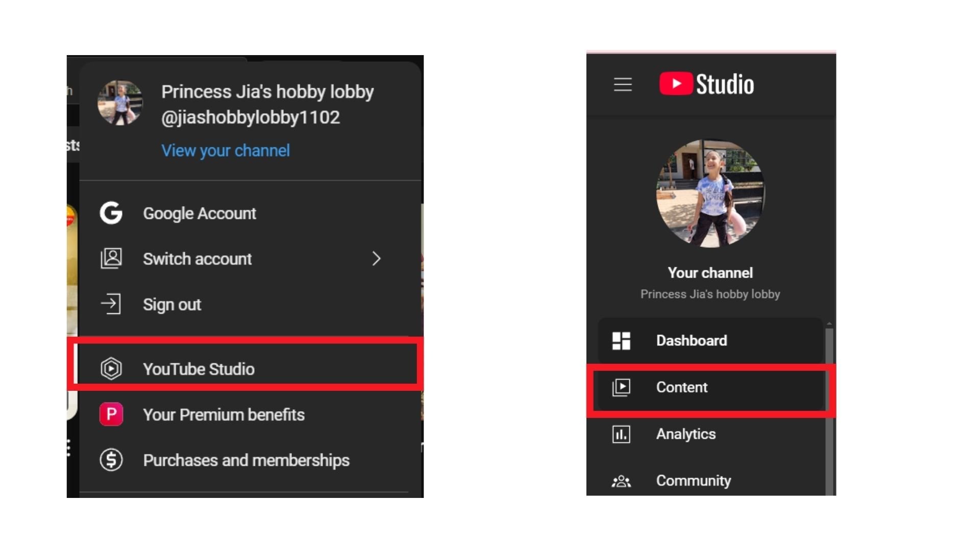This screenshot has height=551, width=980.
Task: Go to Dashboard in Studio sidebar
Action: 710,340
